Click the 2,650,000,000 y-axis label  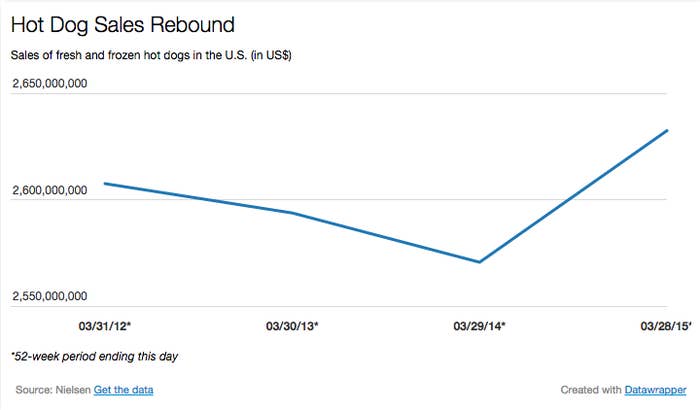50,84
